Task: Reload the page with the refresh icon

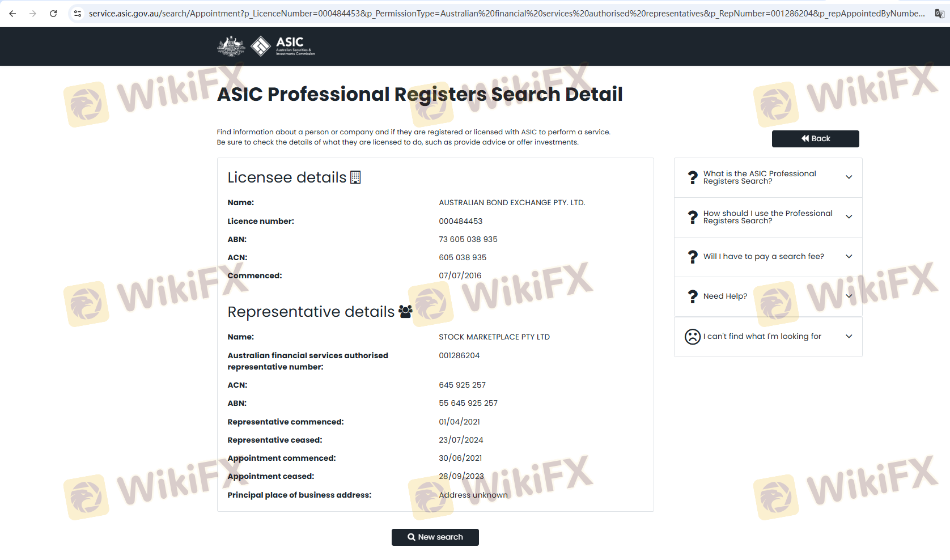Action: click(53, 14)
